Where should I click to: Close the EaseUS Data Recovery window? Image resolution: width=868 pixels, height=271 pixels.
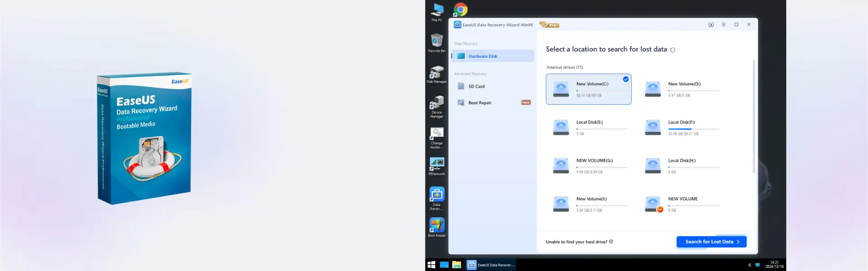[749, 24]
